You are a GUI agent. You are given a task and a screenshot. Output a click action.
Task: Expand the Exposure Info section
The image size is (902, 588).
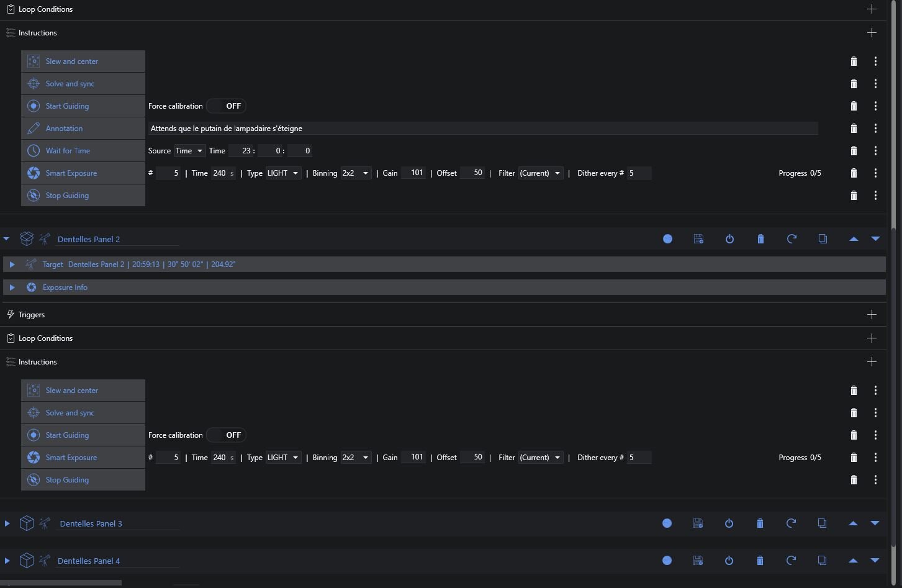(x=12, y=287)
